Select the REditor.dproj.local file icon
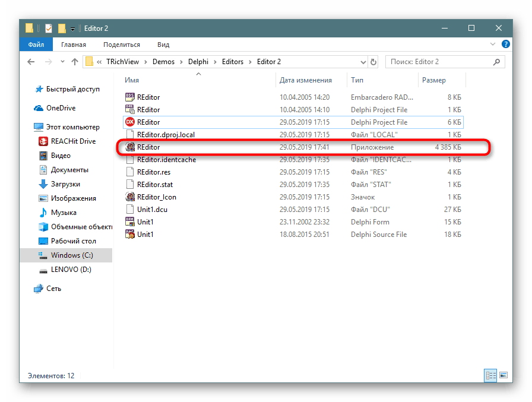Screen dimensions: 532x402 129,135
